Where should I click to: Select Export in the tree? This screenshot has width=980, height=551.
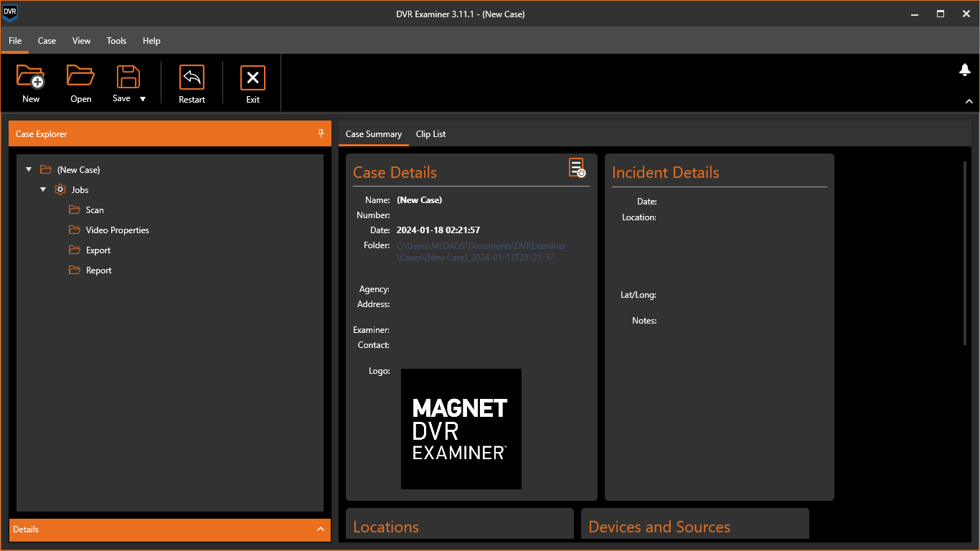pos(98,250)
